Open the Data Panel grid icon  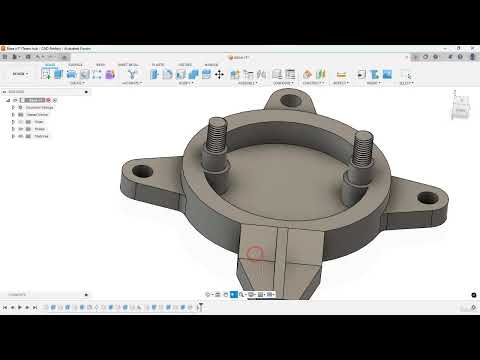[5, 57]
